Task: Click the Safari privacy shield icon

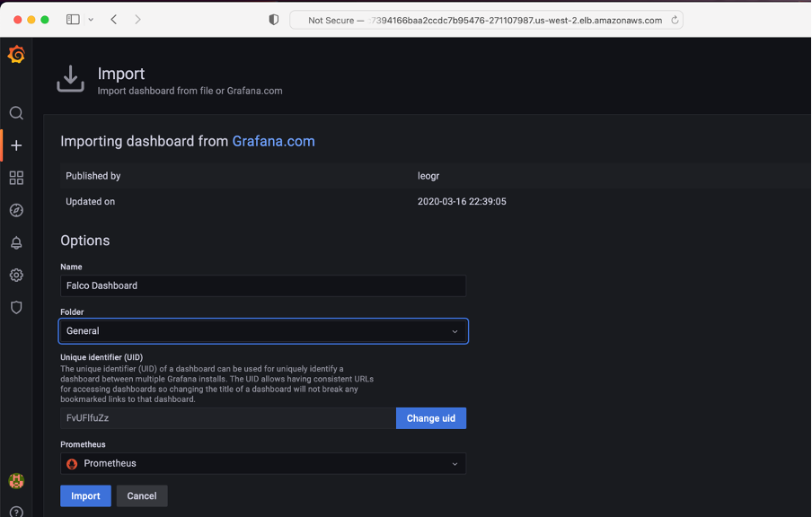Action: (273, 20)
